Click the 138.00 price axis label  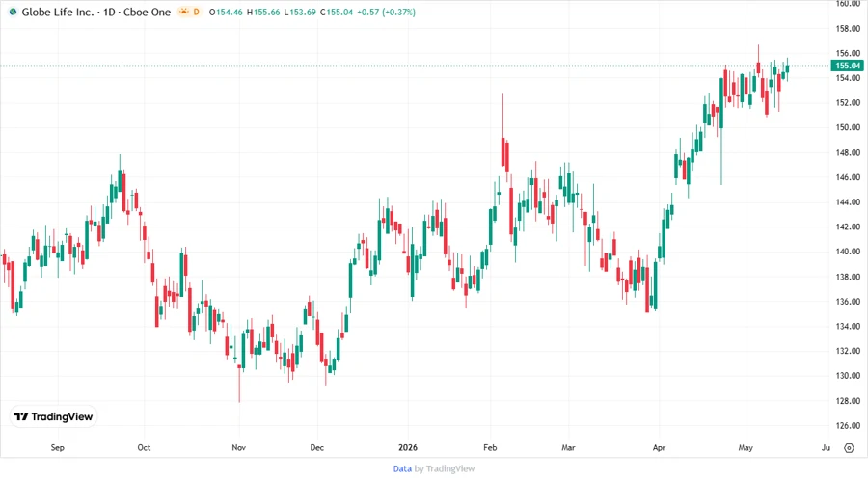coord(848,277)
